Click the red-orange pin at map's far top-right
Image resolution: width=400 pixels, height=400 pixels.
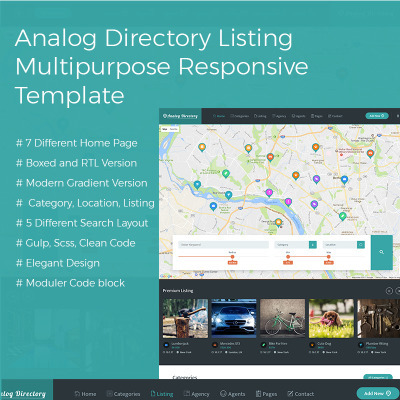[370, 153]
